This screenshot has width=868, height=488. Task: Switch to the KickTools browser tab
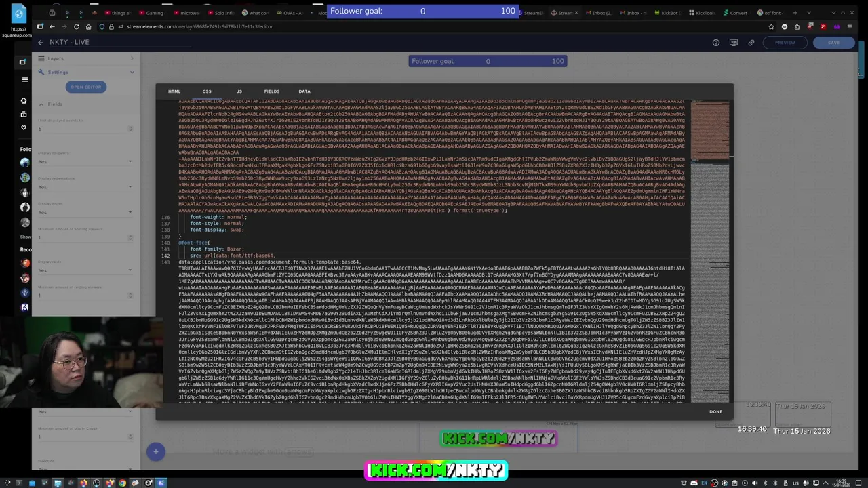point(701,12)
